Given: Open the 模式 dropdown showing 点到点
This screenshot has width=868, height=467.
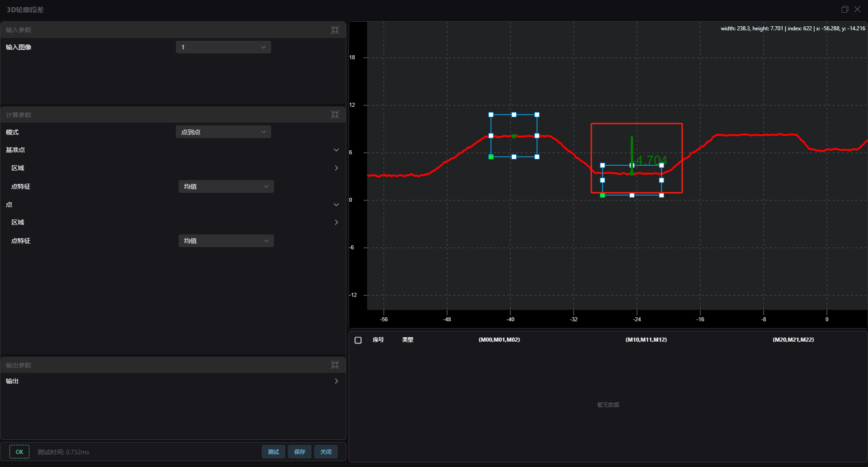Looking at the screenshot, I should click(x=223, y=132).
